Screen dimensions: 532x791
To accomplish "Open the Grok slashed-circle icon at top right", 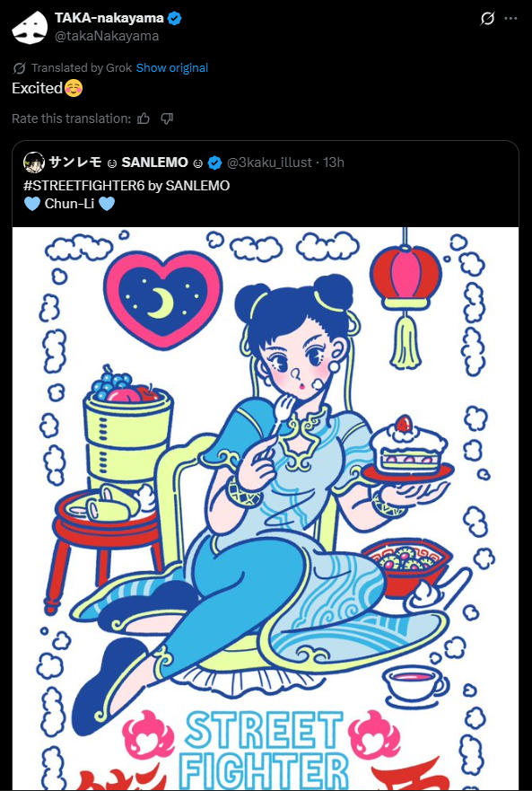I will pyautogui.click(x=487, y=19).
